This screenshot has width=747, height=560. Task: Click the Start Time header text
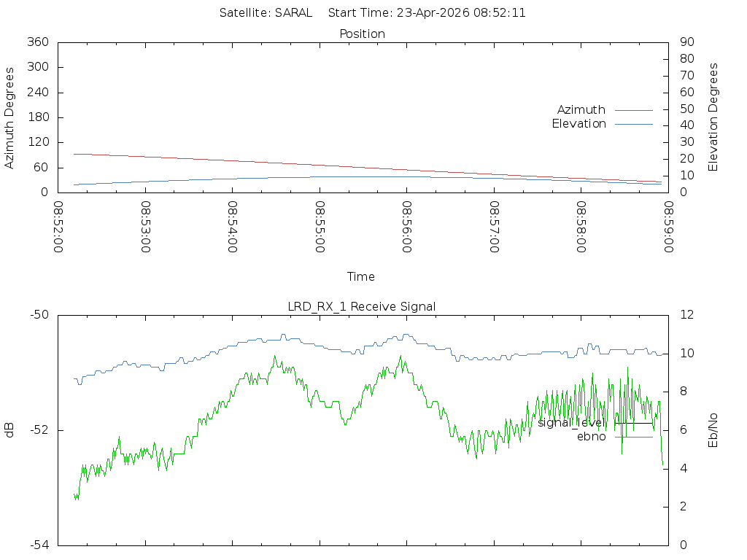coord(427,13)
